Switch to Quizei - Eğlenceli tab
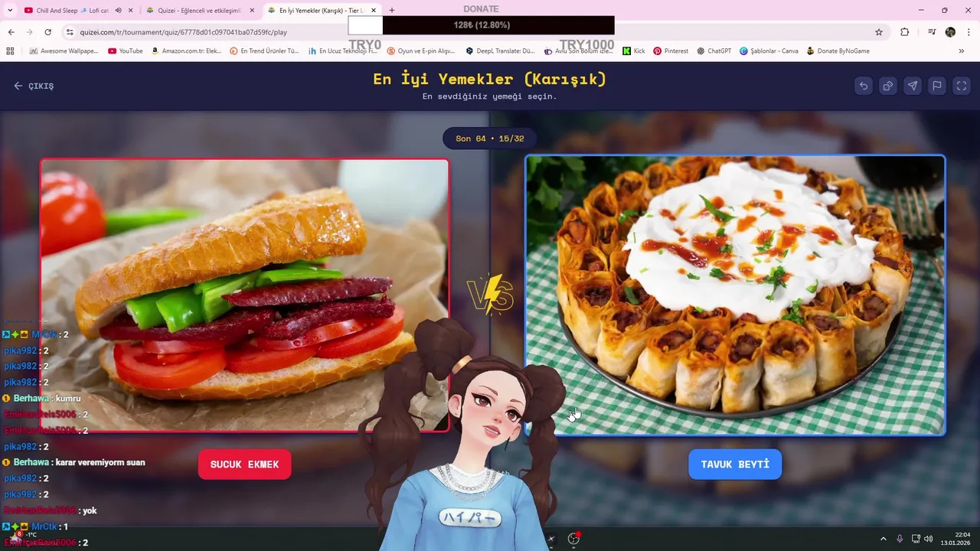The width and height of the screenshot is (980, 551). pyautogui.click(x=201, y=11)
